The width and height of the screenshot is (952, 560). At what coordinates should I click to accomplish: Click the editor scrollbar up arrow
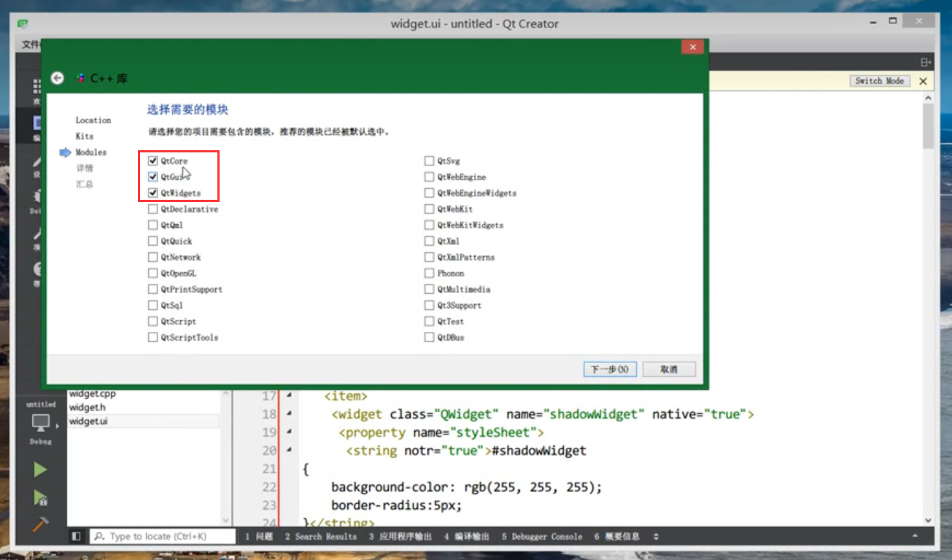[x=928, y=98]
